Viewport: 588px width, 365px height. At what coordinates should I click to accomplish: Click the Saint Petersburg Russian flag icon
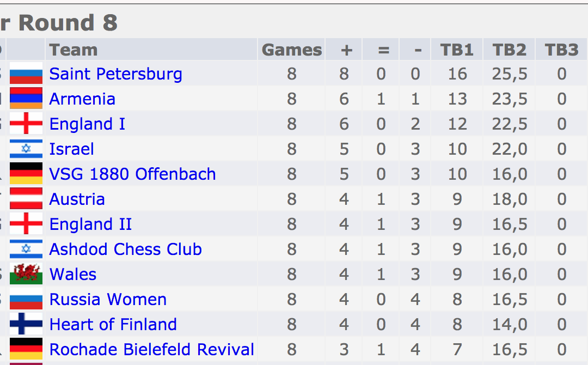(x=26, y=73)
